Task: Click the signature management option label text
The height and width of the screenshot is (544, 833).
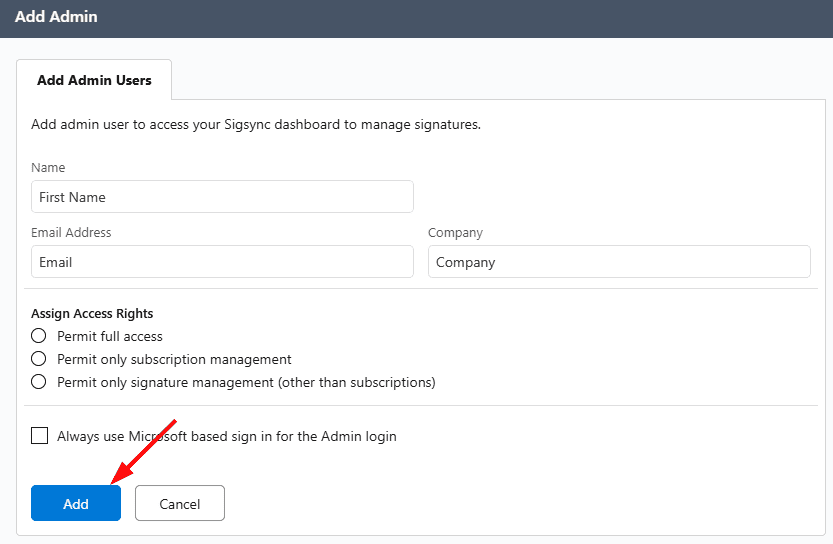Action: [x=246, y=382]
